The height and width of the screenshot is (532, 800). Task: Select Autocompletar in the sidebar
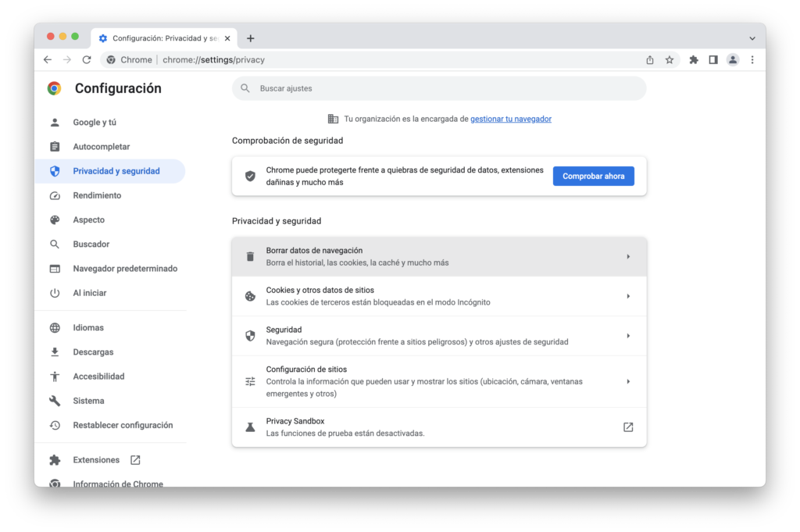102,147
